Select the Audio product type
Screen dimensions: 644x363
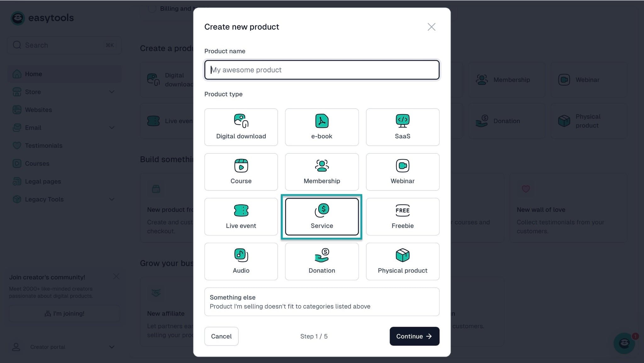tap(241, 261)
